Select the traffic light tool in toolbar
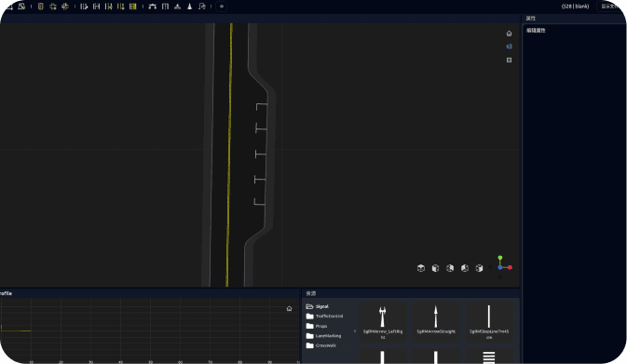The image size is (627, 364). (40, 7)
